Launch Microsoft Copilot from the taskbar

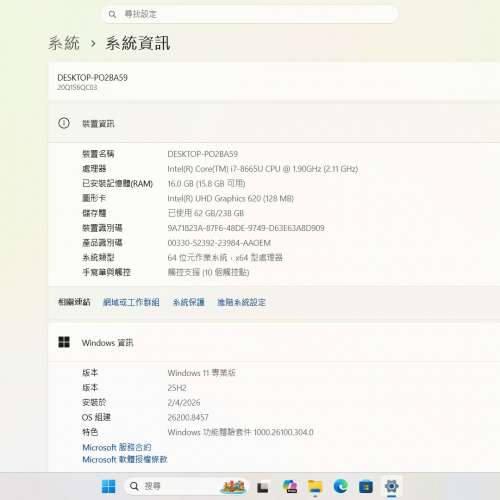pyautogui.click(x=290, y=487)
